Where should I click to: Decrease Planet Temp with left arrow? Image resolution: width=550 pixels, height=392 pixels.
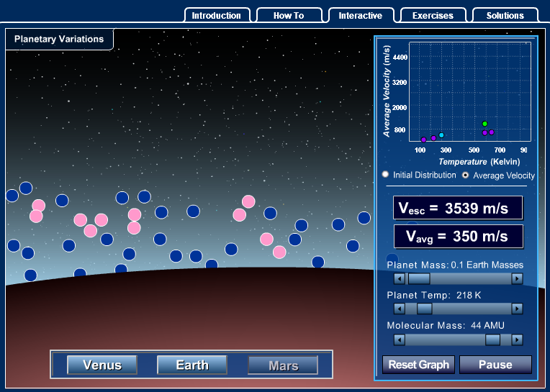coord(400,309)
